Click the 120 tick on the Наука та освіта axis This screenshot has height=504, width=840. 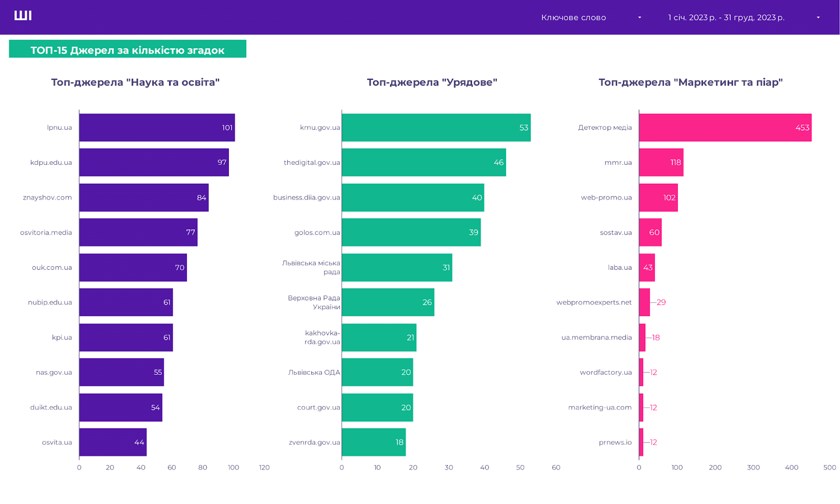[x=265, y=467]
